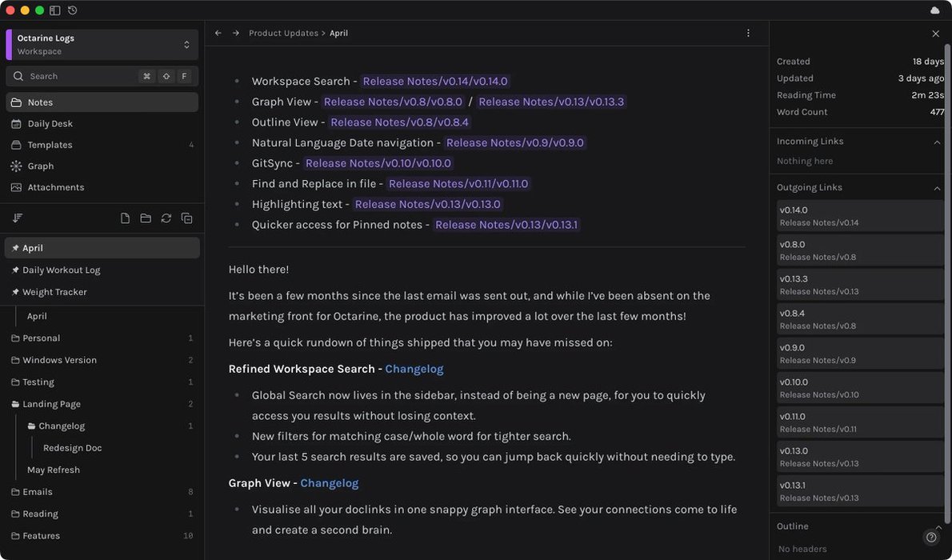
Task: Collapse all folders in the notes tree
Action: click(x=187, y=218)
